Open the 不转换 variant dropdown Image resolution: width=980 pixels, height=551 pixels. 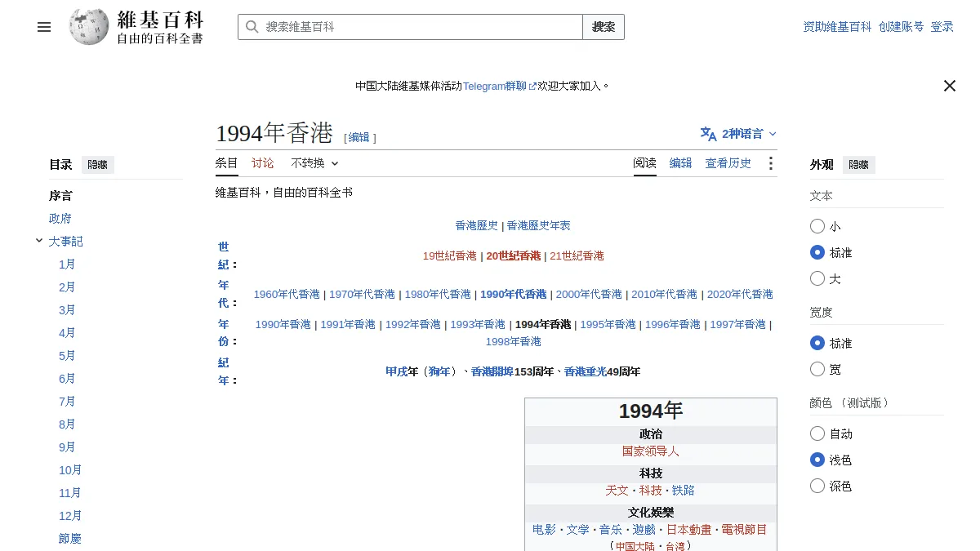coord(314,163)
